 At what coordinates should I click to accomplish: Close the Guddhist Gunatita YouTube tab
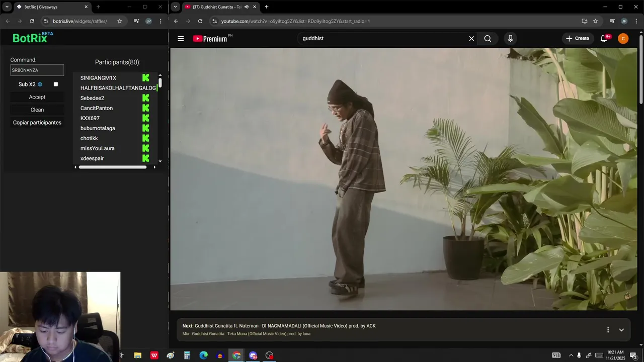[255, 7]
